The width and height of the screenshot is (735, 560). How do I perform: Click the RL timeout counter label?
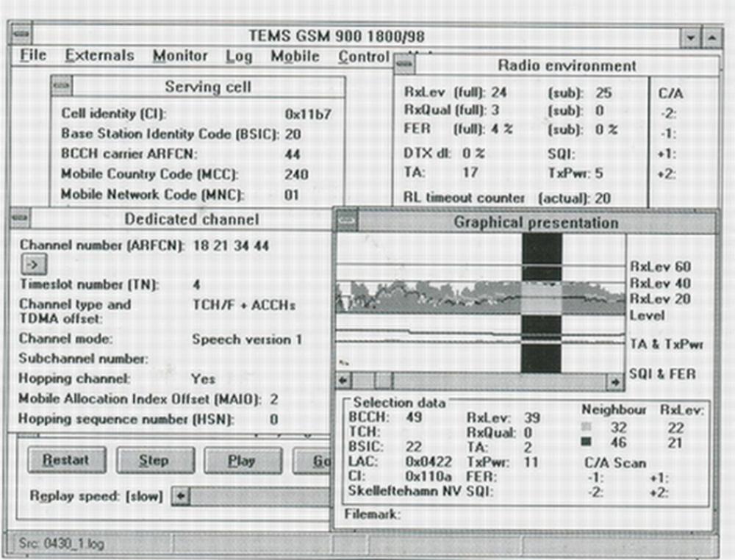[x=464, y=198]
